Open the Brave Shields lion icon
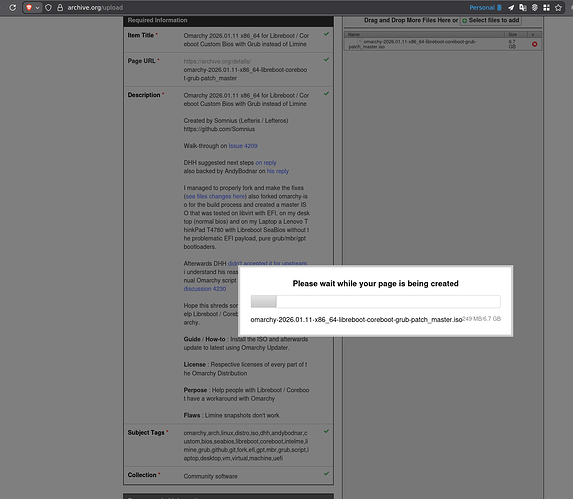Viewport: 573px width, 499px height. tap(29, 7)
